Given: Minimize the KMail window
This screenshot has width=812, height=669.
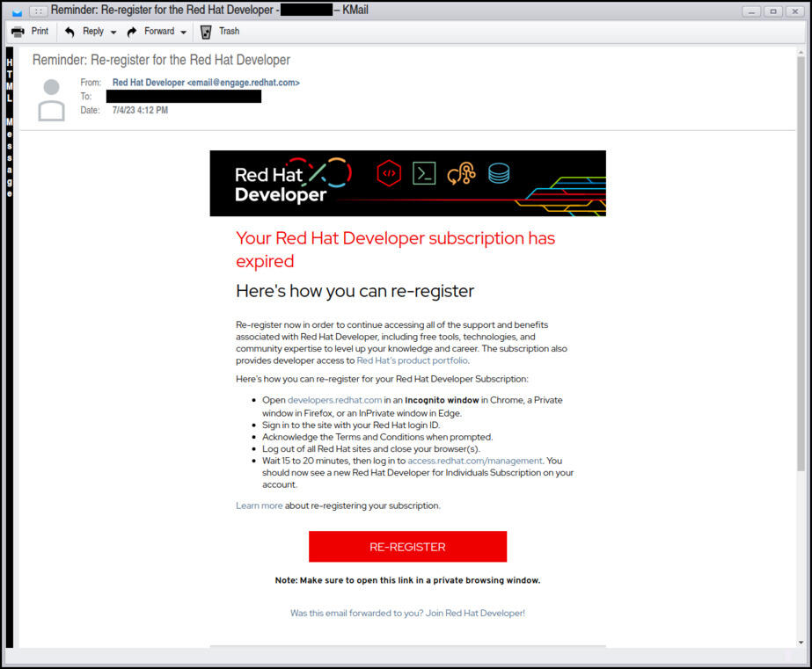Looking at the screenshot, I should (751, 11).
